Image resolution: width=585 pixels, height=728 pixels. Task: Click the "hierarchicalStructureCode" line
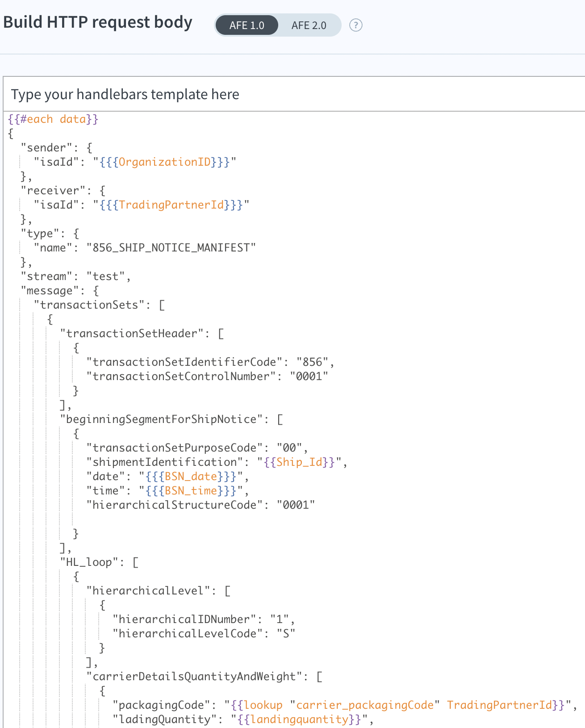pyautogui.click(x=201, y=505)
